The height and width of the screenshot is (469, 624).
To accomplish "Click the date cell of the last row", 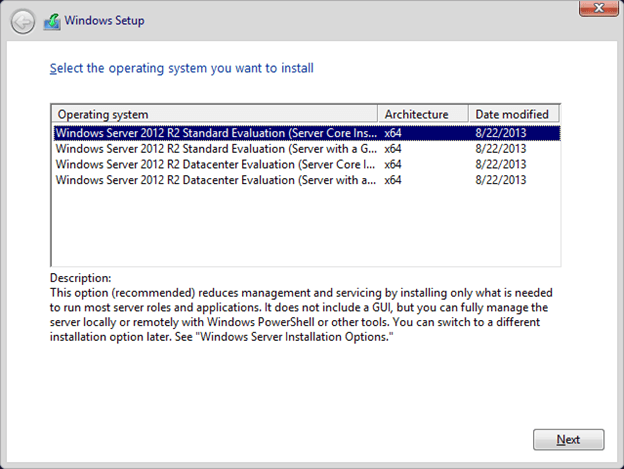I will (501, 180).
